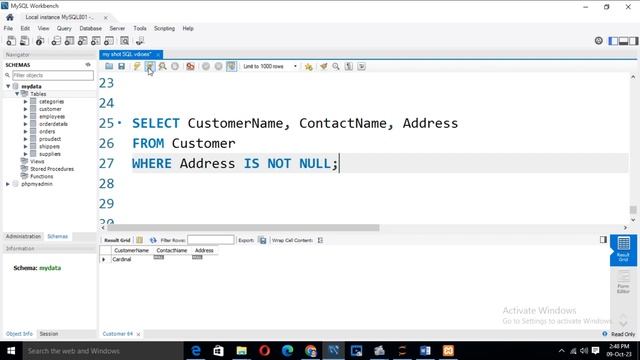Expand the orderdetails table
This screenshot has width=640, height=360.
pos(25,124)
